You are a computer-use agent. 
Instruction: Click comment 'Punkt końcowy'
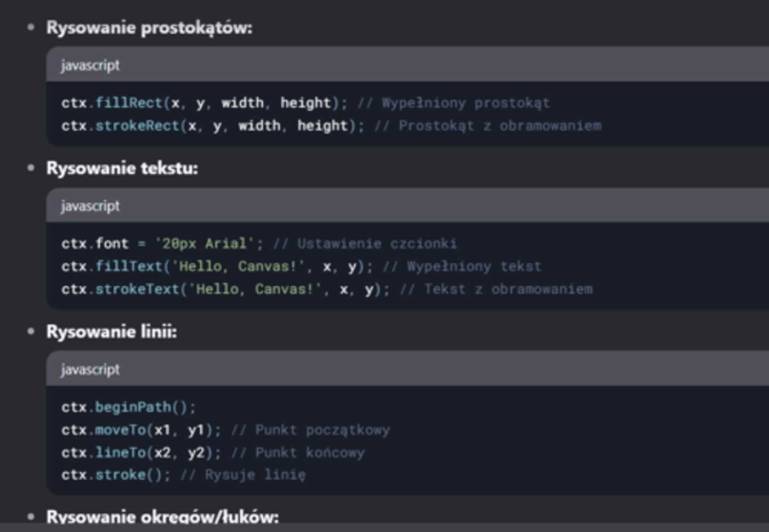click(298, 452)
